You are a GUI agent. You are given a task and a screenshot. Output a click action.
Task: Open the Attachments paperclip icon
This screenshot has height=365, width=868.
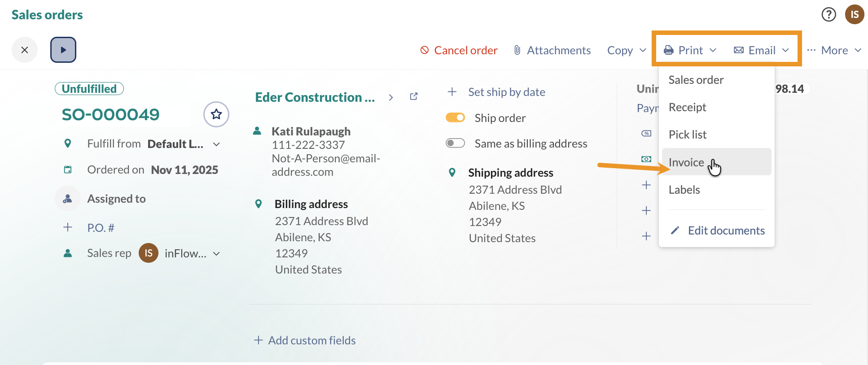[517, 50]
